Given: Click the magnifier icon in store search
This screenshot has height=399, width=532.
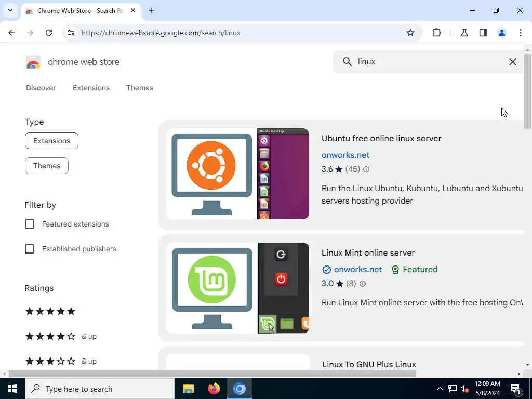Looking at the screenshot, I should [347, 62].
